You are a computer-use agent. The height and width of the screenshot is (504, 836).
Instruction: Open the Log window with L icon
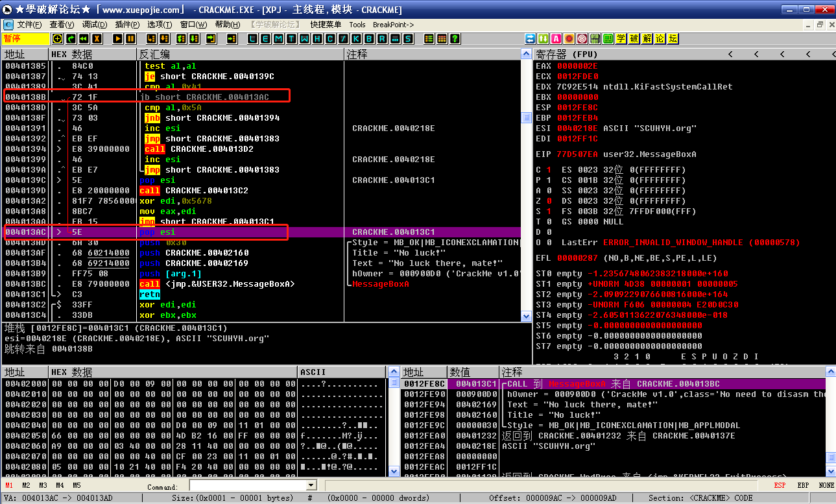(252, 39)
